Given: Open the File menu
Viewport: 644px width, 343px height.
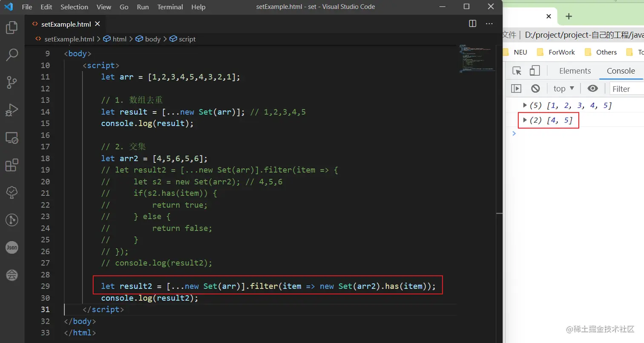Looking at the screenshot, I should (27, 7).
